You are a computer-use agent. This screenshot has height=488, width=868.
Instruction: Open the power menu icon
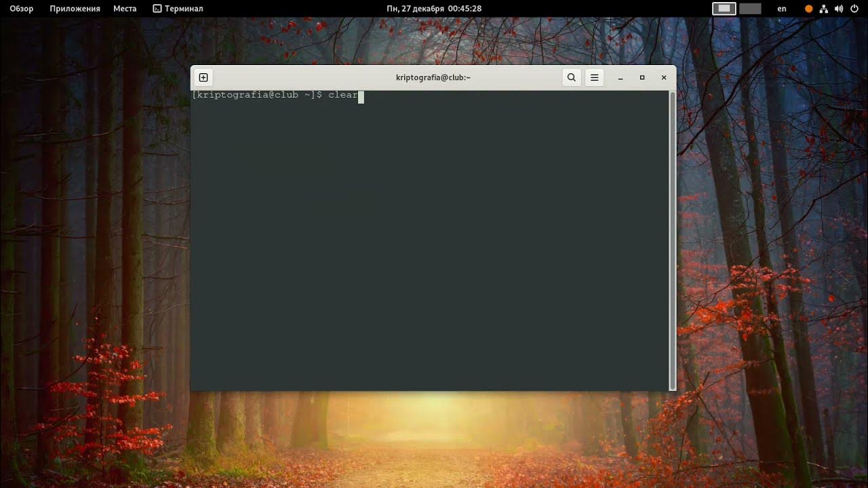pyautogui.click(x=854, y=9)
